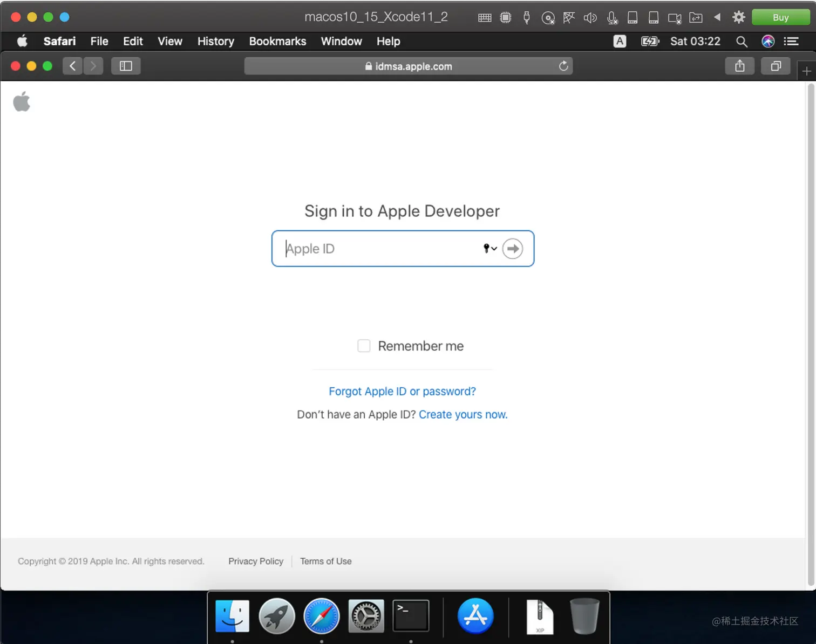Open the USB devices icon
The width and height of the screenshot is (816, 644).
pyautogui.click(x=527, y=17)
